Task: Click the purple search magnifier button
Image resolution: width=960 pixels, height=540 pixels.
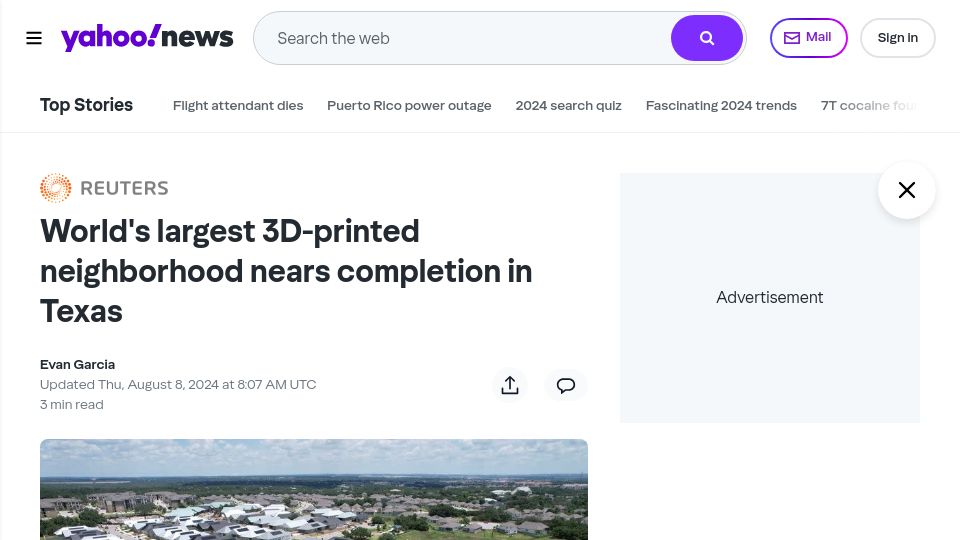Action: (707, 38)
